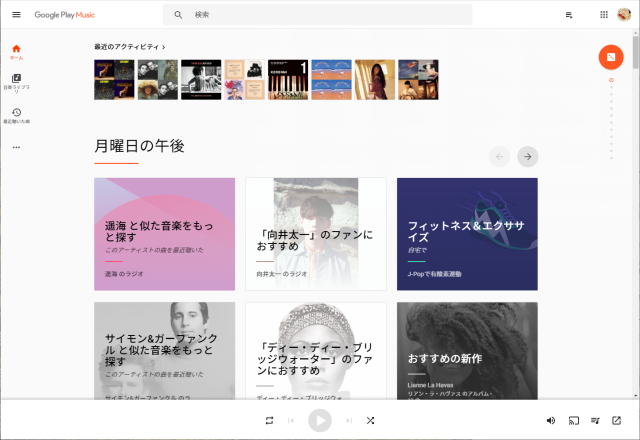Open the queue list icon in header
The image size is (640, 440).
click(569, 15)
